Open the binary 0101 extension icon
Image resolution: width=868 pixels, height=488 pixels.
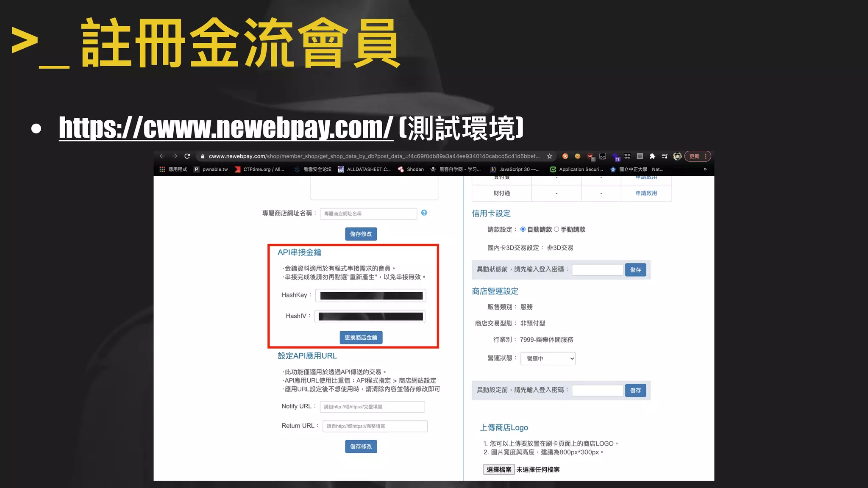[627, 156]
